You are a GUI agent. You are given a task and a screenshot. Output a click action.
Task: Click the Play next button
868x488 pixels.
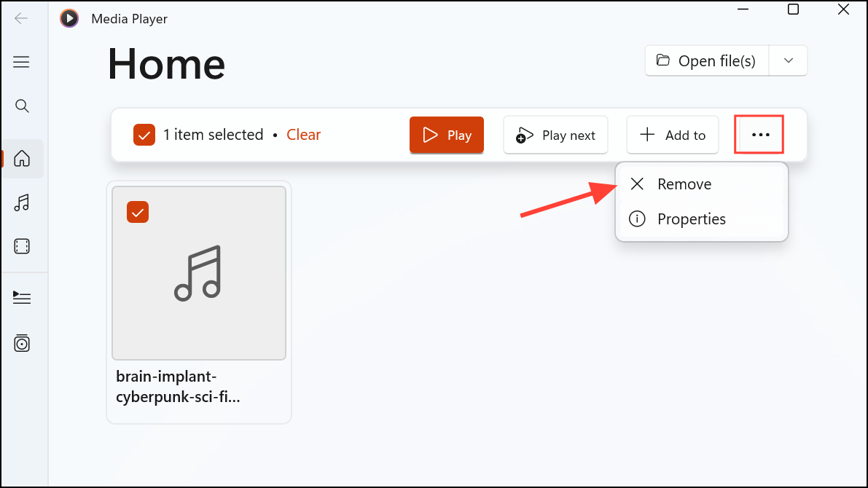pyautogui.click(x=555, y=135)
